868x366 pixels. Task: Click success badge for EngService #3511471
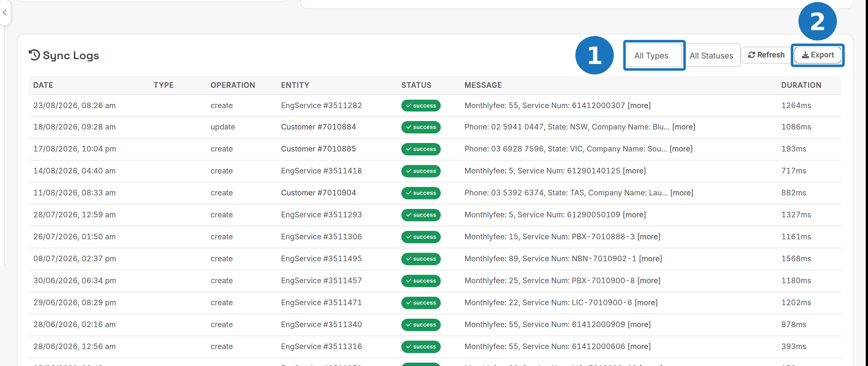click(x=421, y=303)
